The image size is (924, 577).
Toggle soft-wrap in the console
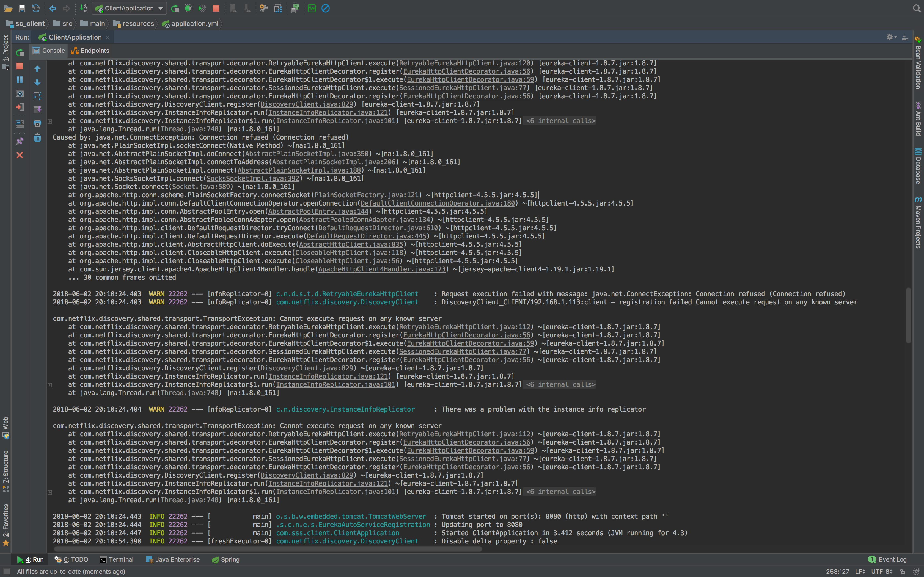[x=37, y=96]
